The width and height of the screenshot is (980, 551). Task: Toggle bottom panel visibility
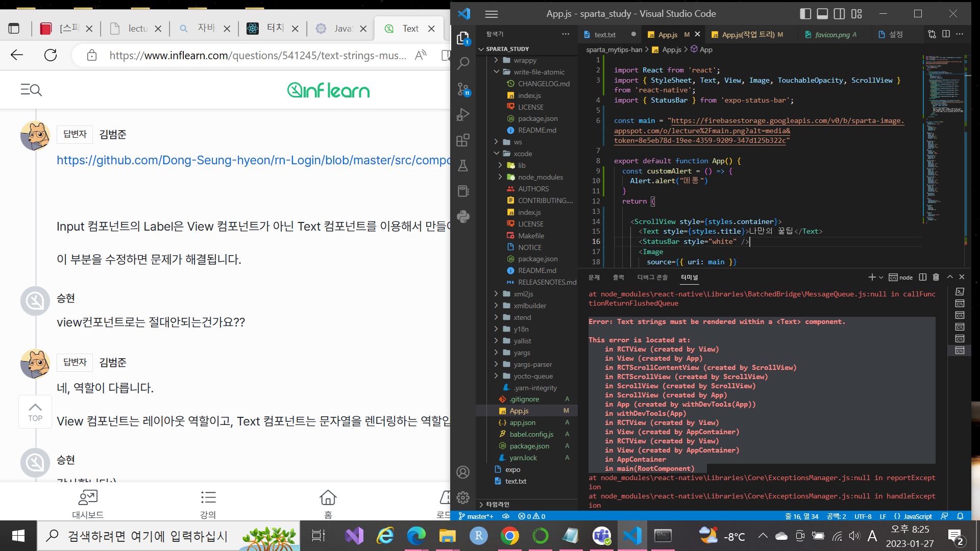point(822,14)
